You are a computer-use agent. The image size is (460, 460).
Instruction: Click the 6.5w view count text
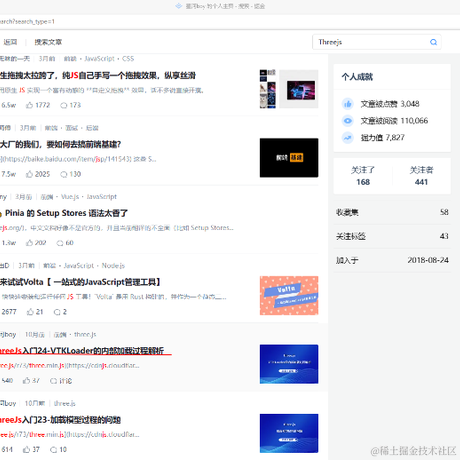coord(8,105)
